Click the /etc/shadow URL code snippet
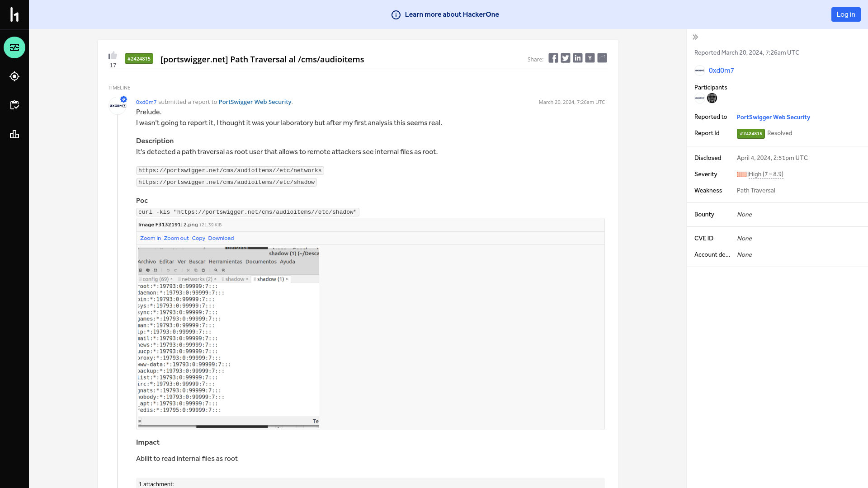This screenshot has width=868, height=488. (x=226, y=182)
